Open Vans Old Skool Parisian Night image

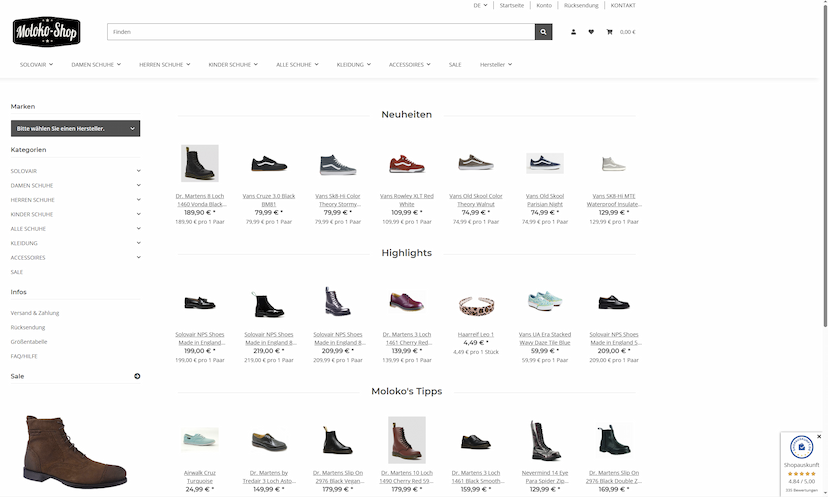pyautogui.click(x=545, y=163)
